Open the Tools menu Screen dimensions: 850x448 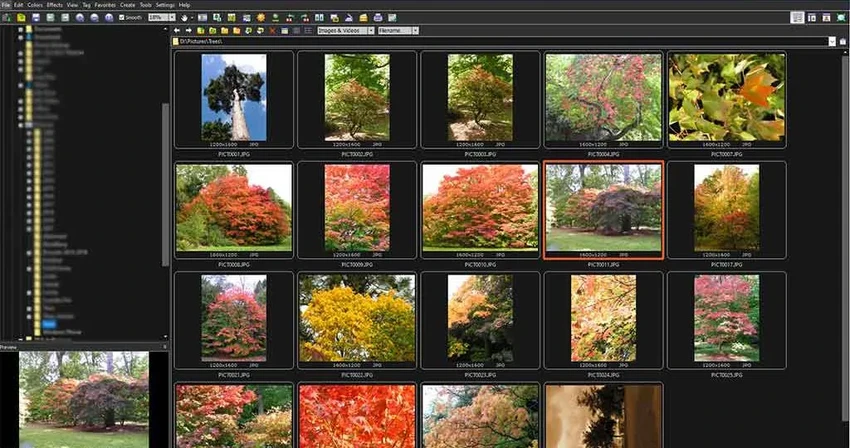point(146,5)
